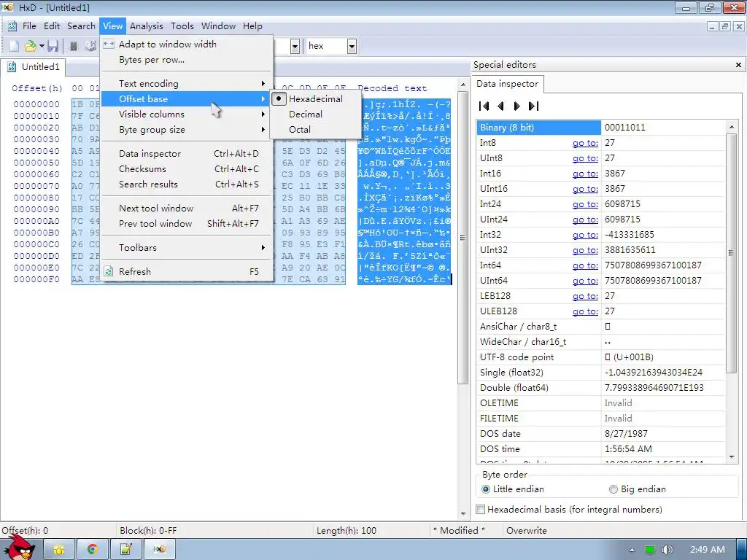Image resolution: width=747 pixels, height=560 pixels.
Task: Open the dropdown left of hex combo
Action: coord(295,46)
